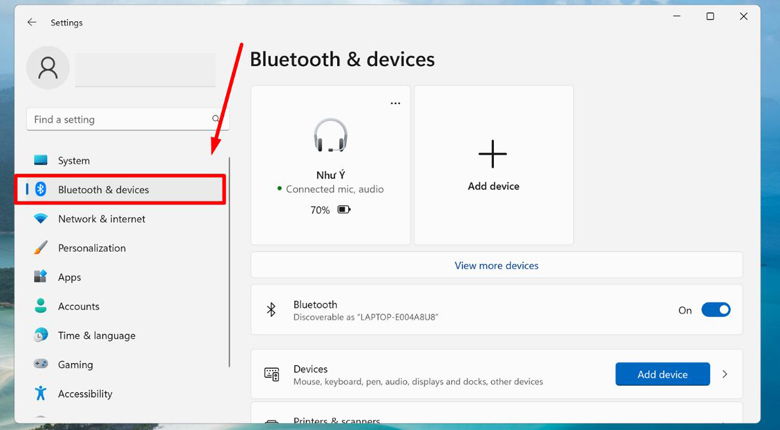Click the search magnifier icon

coord(216,119)
